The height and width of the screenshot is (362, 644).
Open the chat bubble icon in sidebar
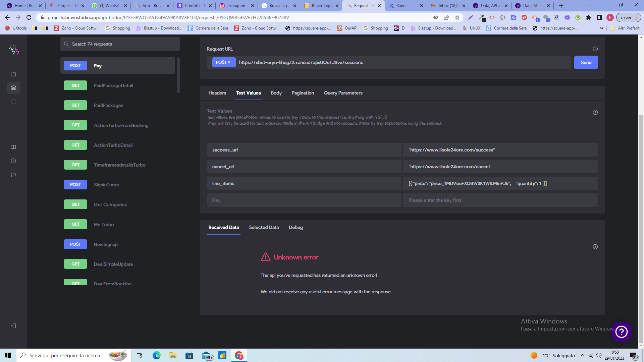(13, 175)
